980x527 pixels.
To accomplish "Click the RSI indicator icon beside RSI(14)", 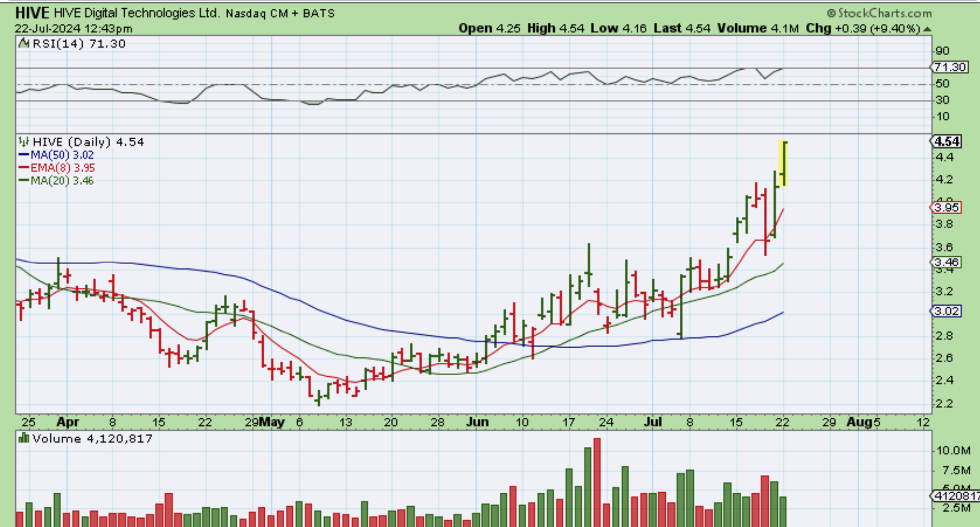I will [23, 44].
